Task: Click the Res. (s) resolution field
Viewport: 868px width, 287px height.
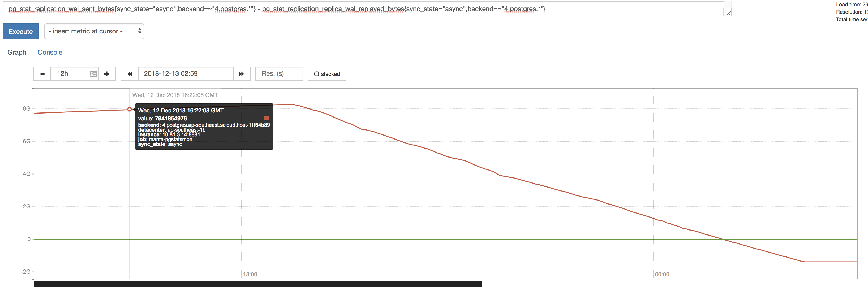Action: coord(279,73)
